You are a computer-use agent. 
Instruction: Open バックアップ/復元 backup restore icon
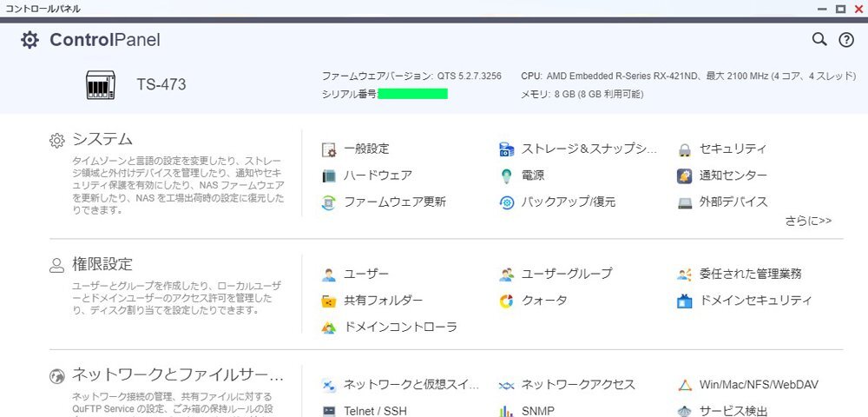click(x=507, y=202)
